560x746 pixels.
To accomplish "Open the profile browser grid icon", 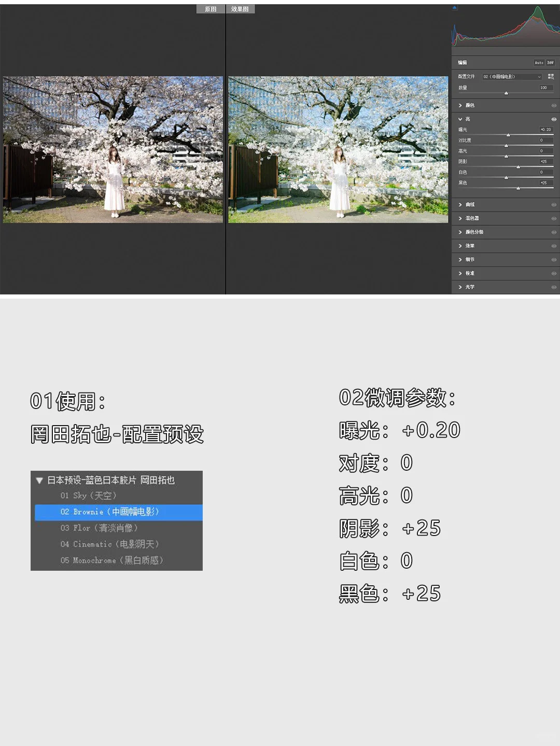I will tap(551, 76).
